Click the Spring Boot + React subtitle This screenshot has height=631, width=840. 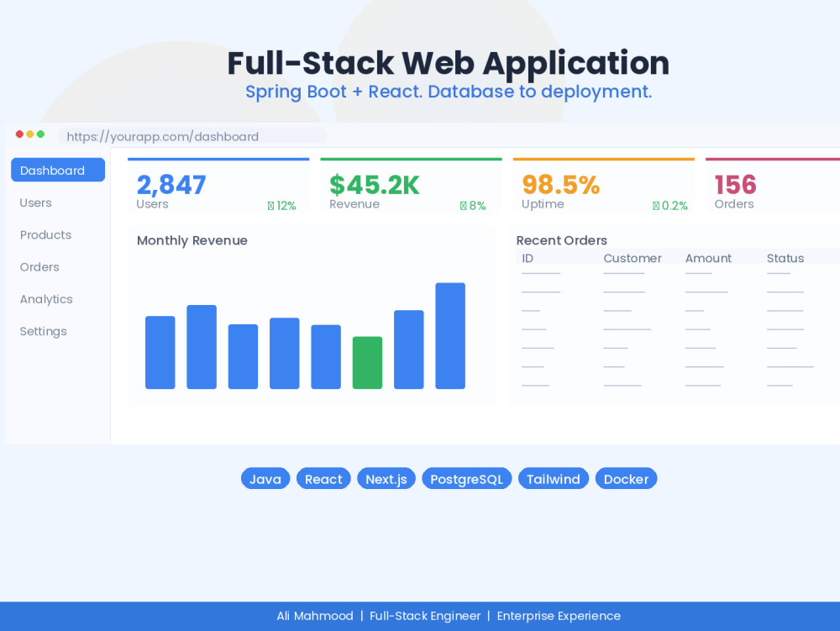pyautogui.click(x=449, y=92)
